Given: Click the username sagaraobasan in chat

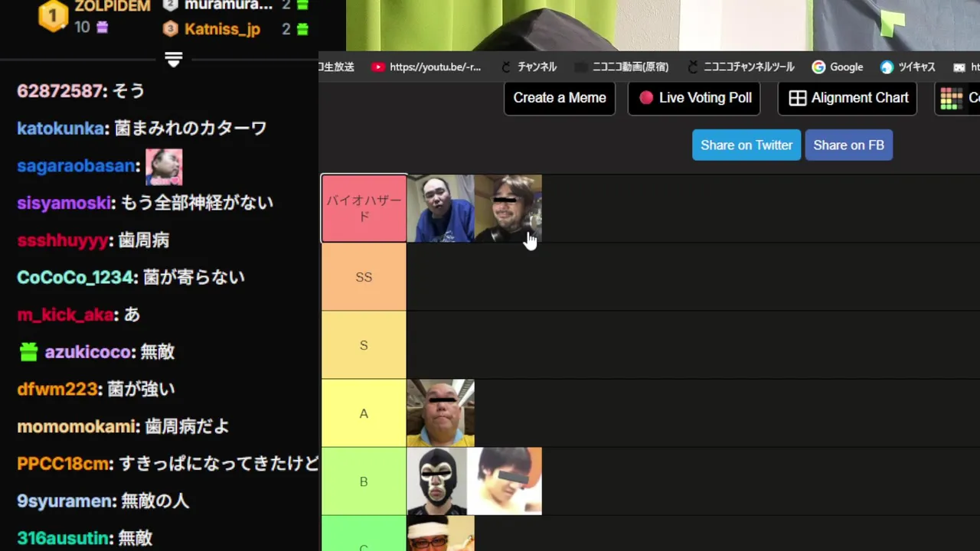Looking at the screenshot, I should (x=77, y=166).
